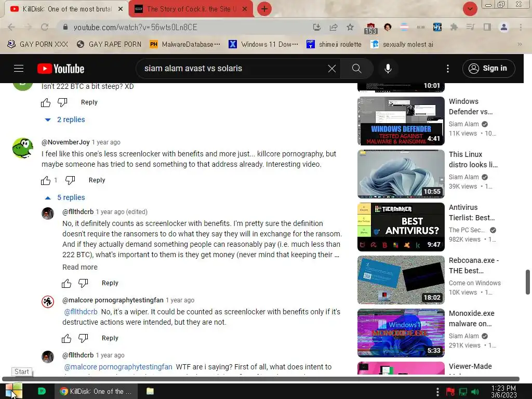Open the red tab search dropdown
This screenshot has height=399, width=532.
click(470, 9)
